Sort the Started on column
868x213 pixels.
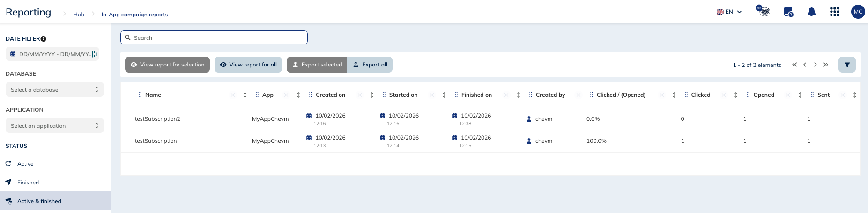click(x=444, y=95)
